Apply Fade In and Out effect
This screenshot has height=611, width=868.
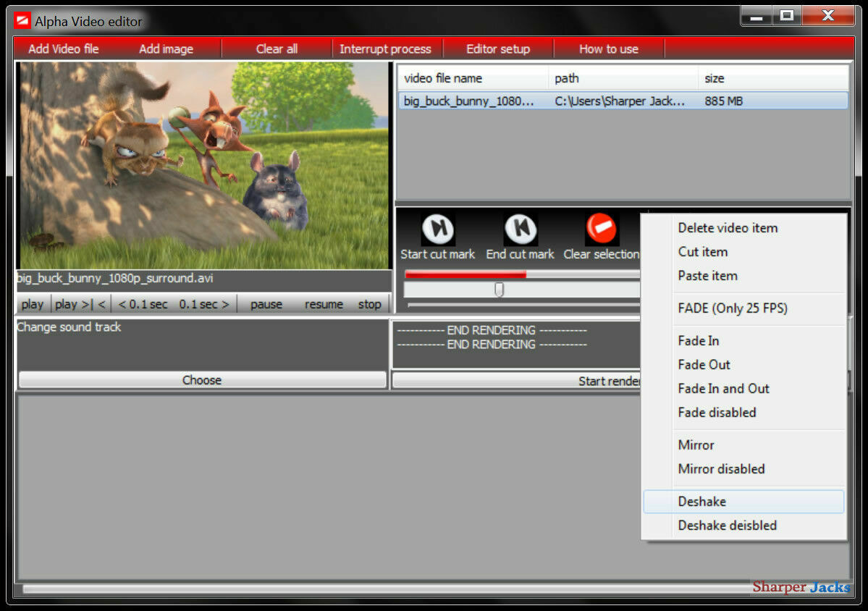click(x=743, y=389)
